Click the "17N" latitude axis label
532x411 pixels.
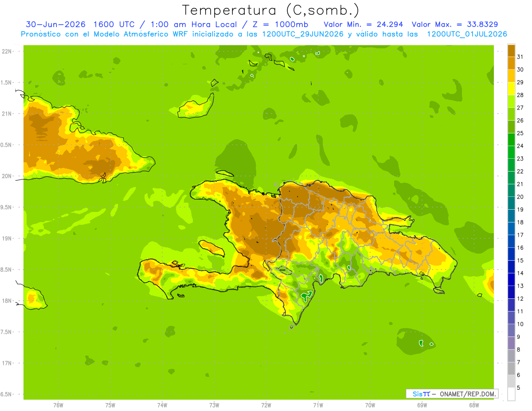click(x=7, y=363)
